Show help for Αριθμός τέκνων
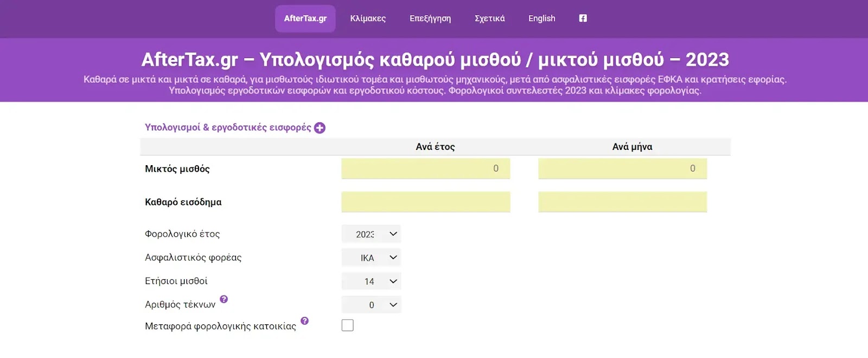Viewport: 868px width, 358px height. point(224,299)
